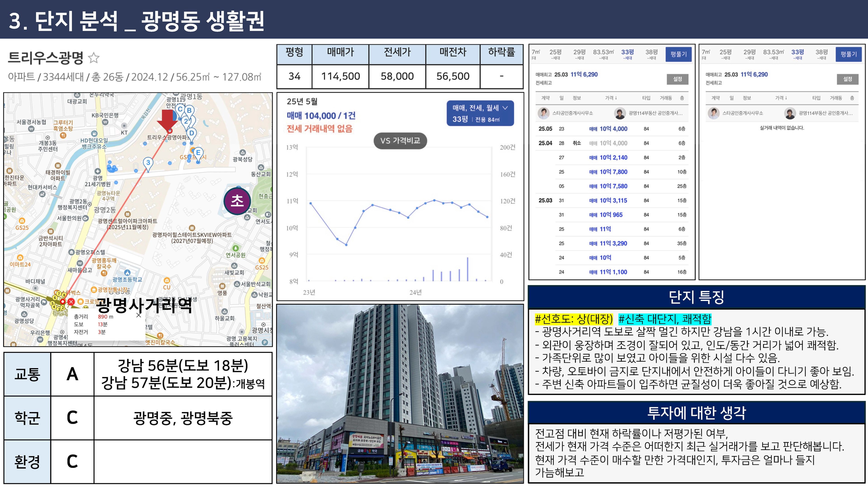Click 설정 button in the no-transactions panel
Screen dimensions: 868x488
[847, 79]
